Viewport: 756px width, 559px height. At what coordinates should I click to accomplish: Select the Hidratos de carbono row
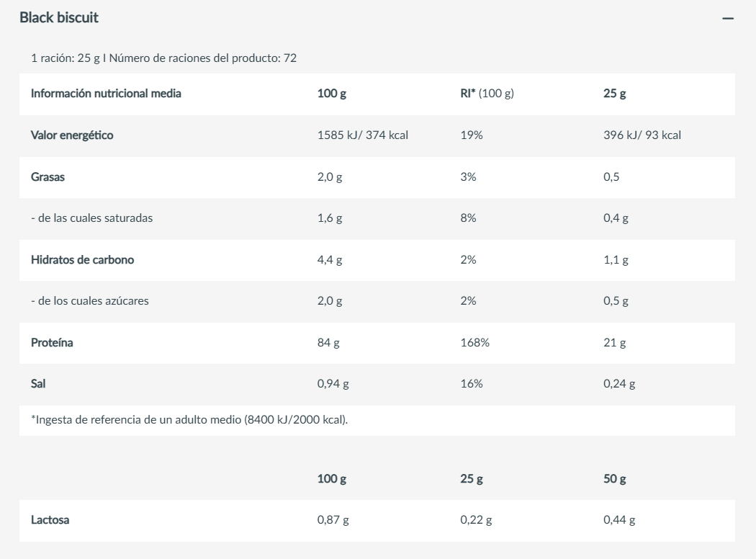point(83,260)
